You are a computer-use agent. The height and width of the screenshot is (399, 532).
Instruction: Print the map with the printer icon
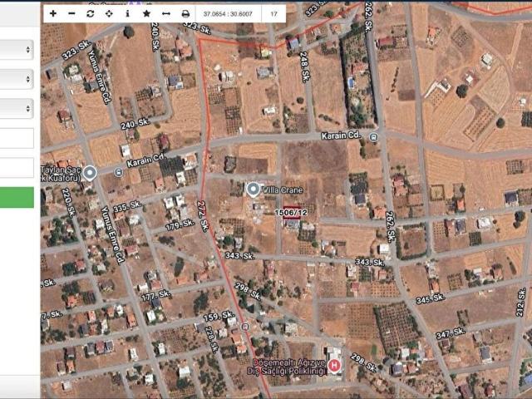tap(185, 13)
